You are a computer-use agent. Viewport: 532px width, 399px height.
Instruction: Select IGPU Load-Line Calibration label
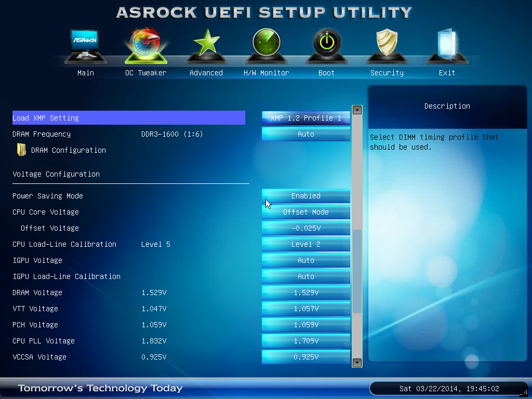[66, 276]
